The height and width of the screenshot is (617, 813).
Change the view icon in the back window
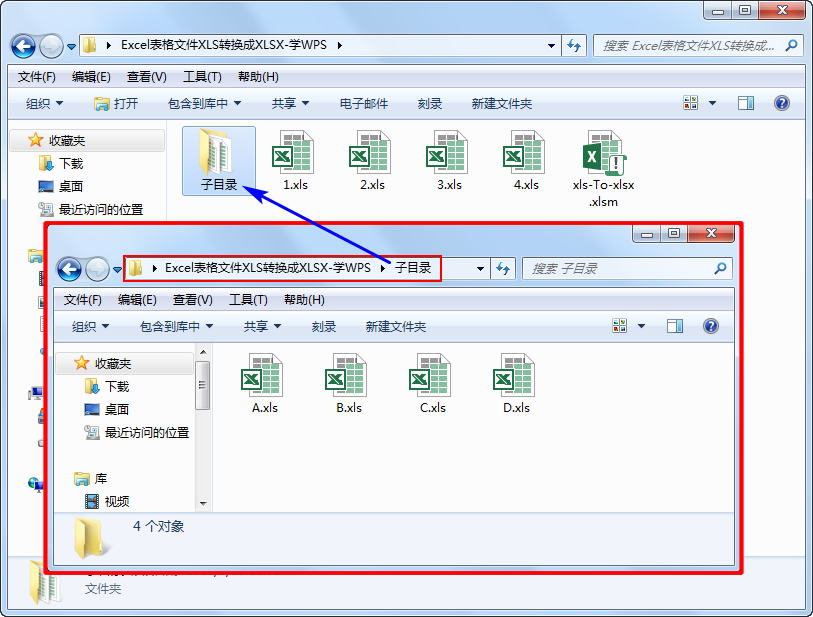coord(691,103)
